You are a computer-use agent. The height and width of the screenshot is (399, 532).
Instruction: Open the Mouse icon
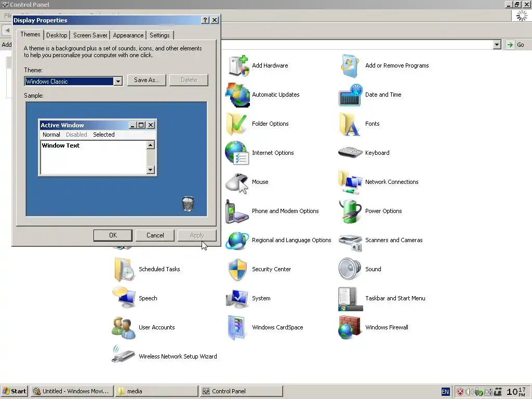(x=237, y=182)
